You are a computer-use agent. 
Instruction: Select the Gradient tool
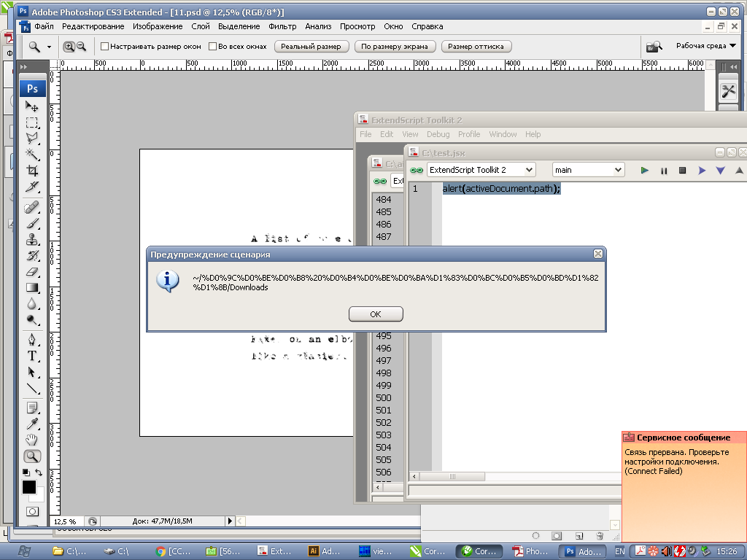click(32, 287)
